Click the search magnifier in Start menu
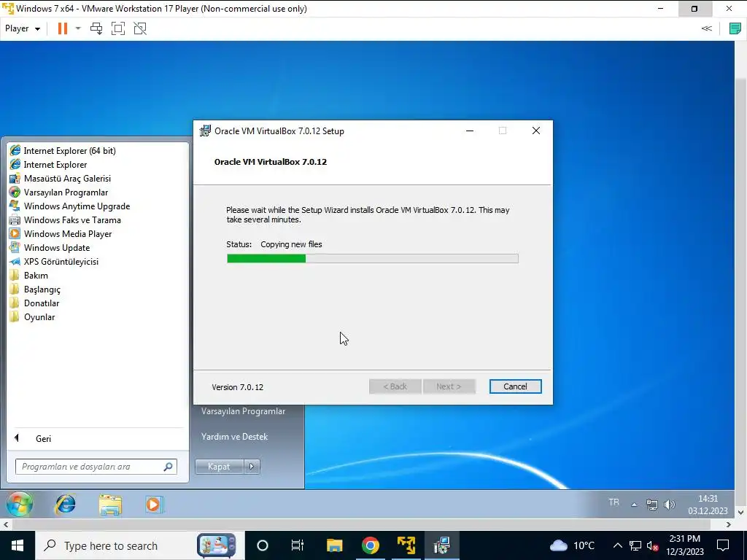This screenshot has width=747, height=560. [168, 467]
